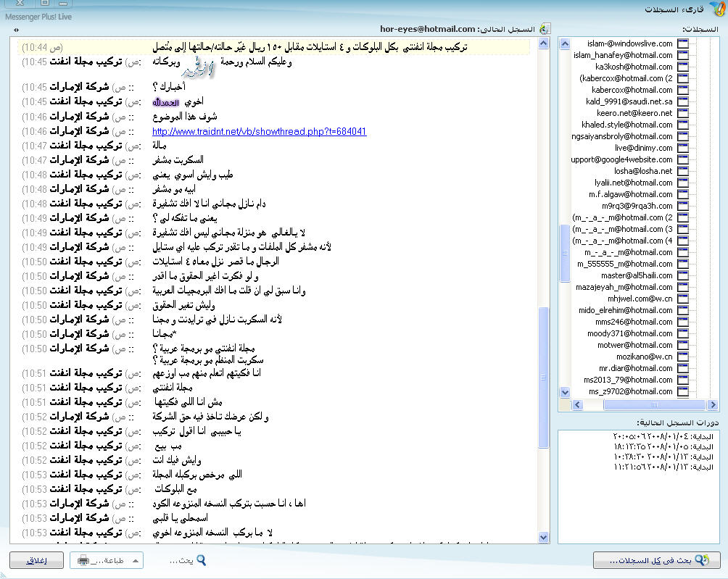Select the mido_elrehim@hotmail.com log
Screen dimensions: 728x579
click(x=626, y=310)
